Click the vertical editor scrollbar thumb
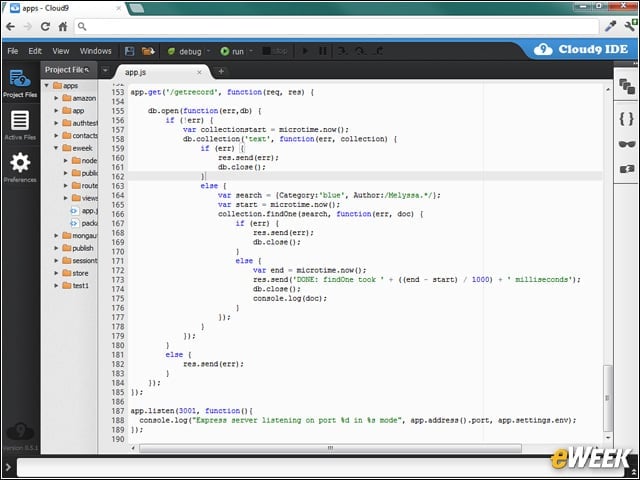Image resolution: width=640 pixels, height=480 pixels. 608,398
